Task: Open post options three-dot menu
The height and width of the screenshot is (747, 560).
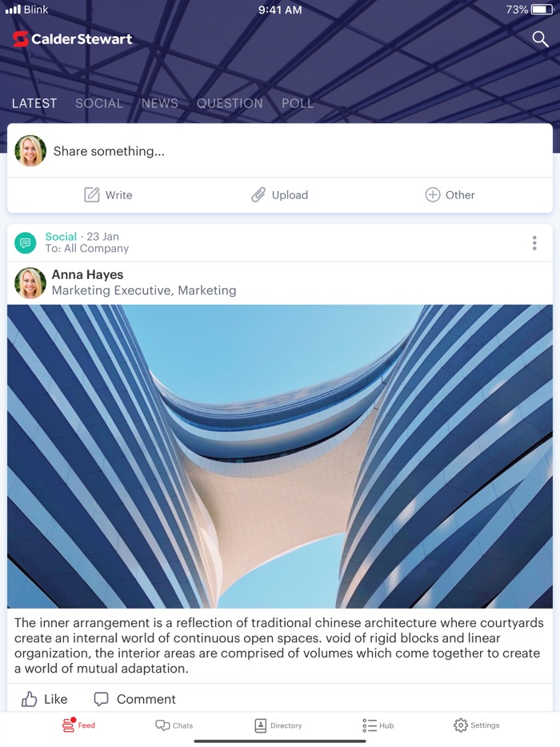Action: pos(534,243)
